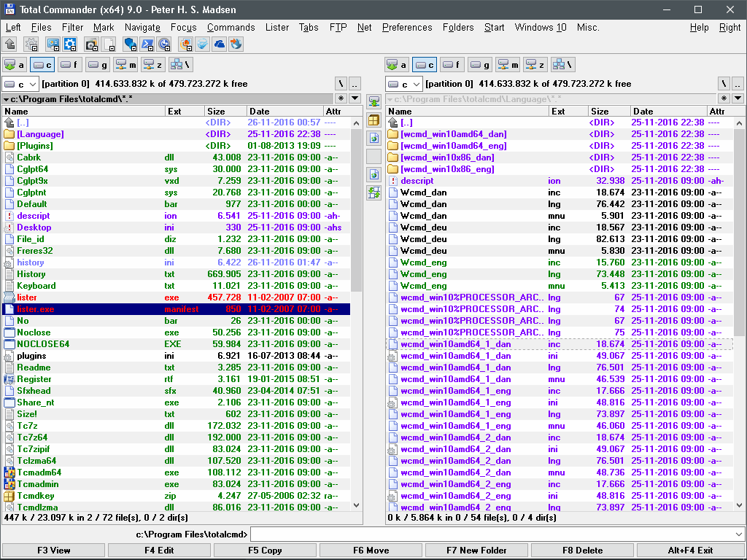This screenshot has height=560, width=747.
Task: Click the light blue gem toolbar icon
Action: point(203,44)
